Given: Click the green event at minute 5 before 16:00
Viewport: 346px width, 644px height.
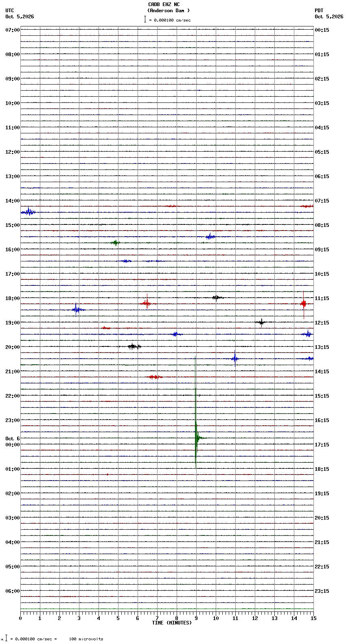Looking at the screenshot, I should pyautogui.click(x=116, y=243).
